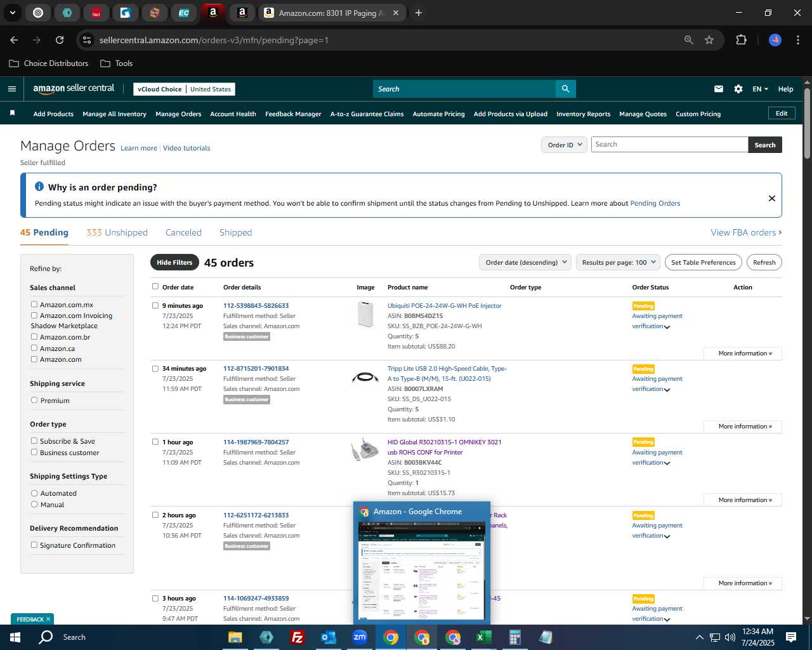Screen dimensions: 812x650
Task: Open the browser tab search dropdown arrow
Action: (x=12, y=13)
